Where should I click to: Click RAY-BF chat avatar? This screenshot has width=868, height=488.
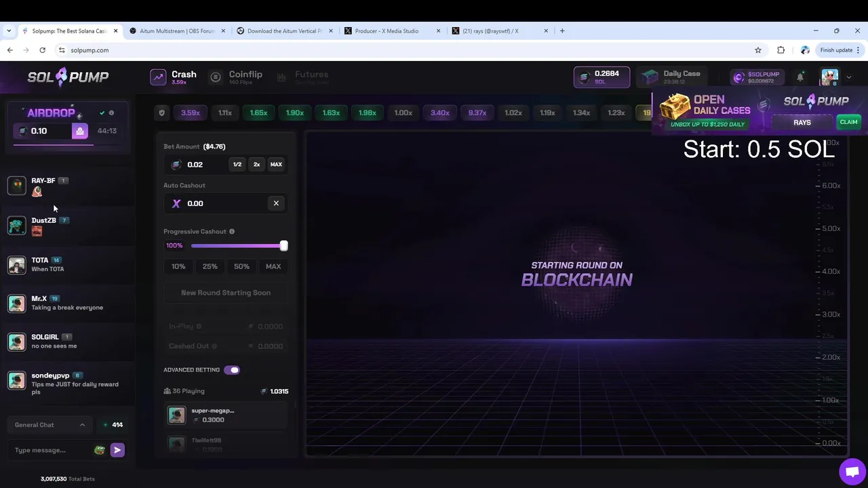[x=16, y=185]
